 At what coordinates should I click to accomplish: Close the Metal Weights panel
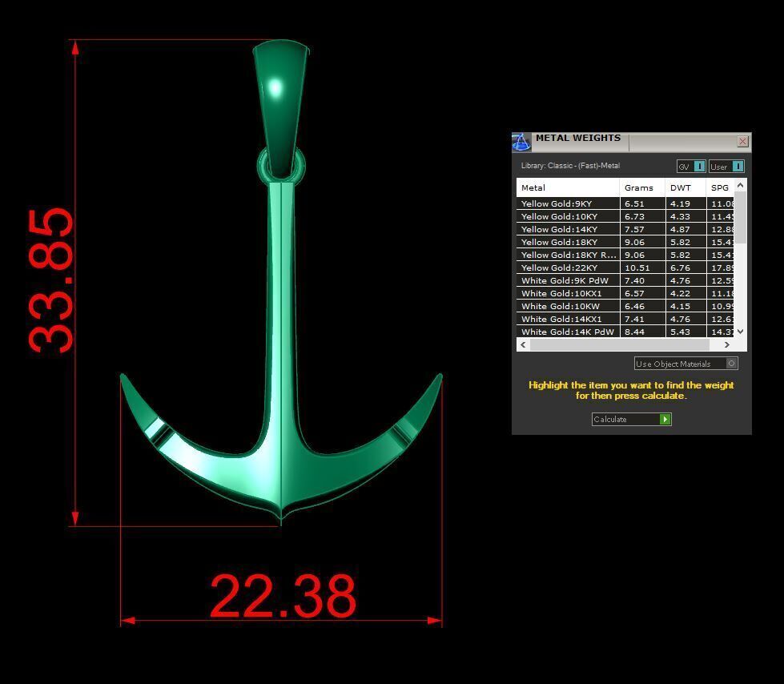tap(742, 142)
